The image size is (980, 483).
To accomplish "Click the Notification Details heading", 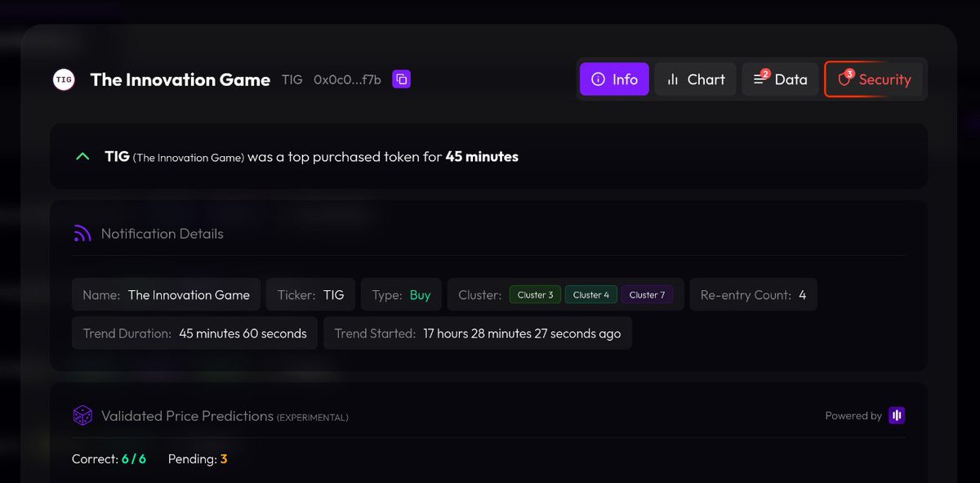I will [162, 234].
